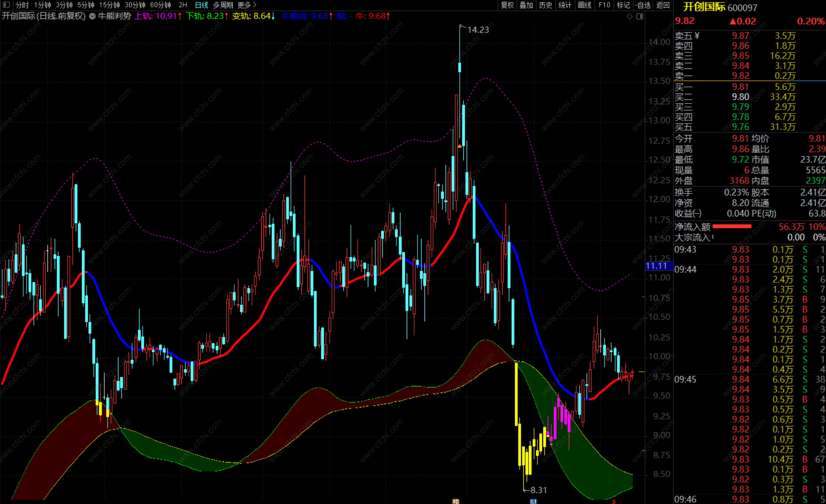826x504 pixels.
Task: Click the 11.11 price axis label
Action: [x=657, y=266]
